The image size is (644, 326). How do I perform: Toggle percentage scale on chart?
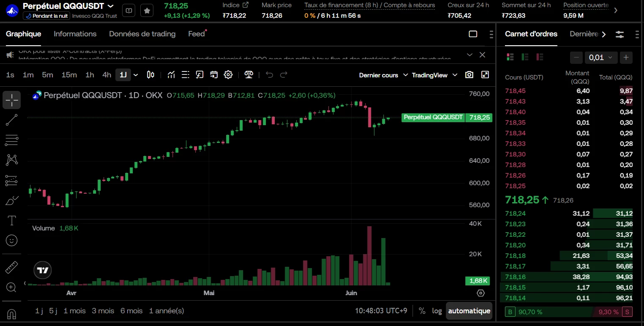click(422, 311)
